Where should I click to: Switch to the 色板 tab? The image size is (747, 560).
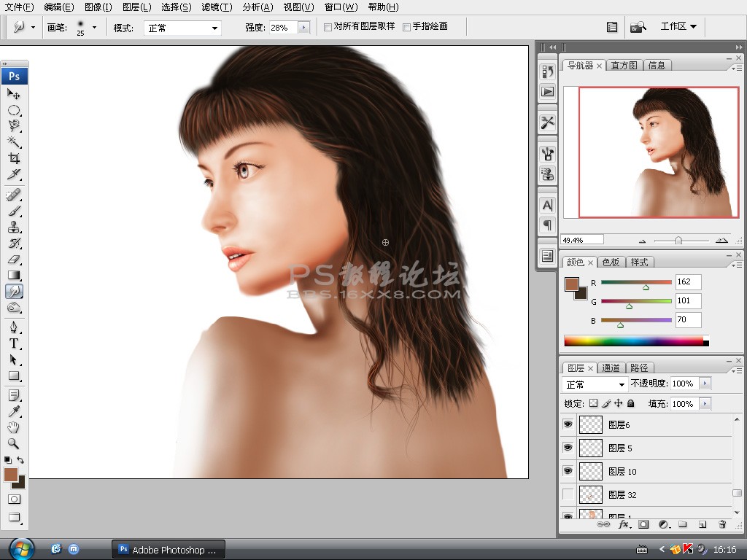click(611, 262)
